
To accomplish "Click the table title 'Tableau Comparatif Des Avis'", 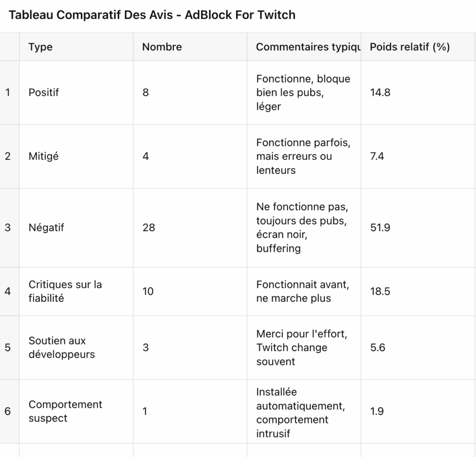I will [91, 15].
